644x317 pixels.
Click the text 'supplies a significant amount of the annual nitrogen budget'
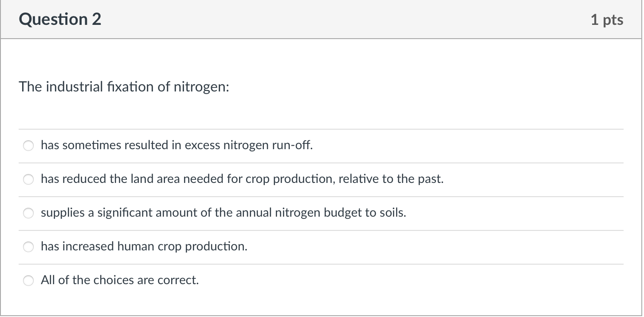223,213
